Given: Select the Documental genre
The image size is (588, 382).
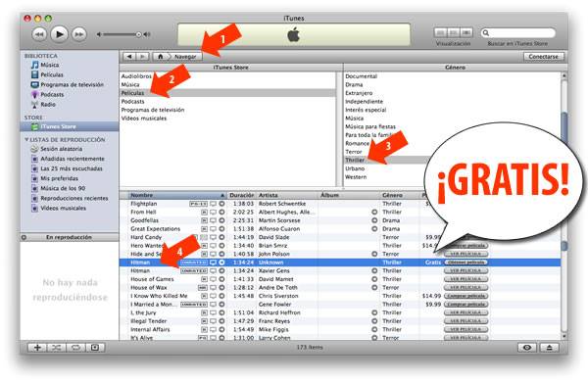Looking at the screenshot, I should pos(361,76).
